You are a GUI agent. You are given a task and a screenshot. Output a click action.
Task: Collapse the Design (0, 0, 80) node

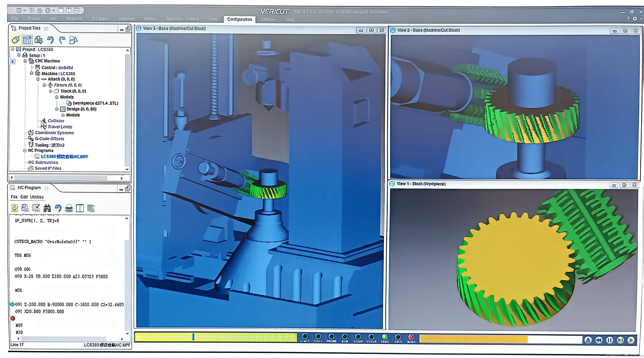(57, 109)
